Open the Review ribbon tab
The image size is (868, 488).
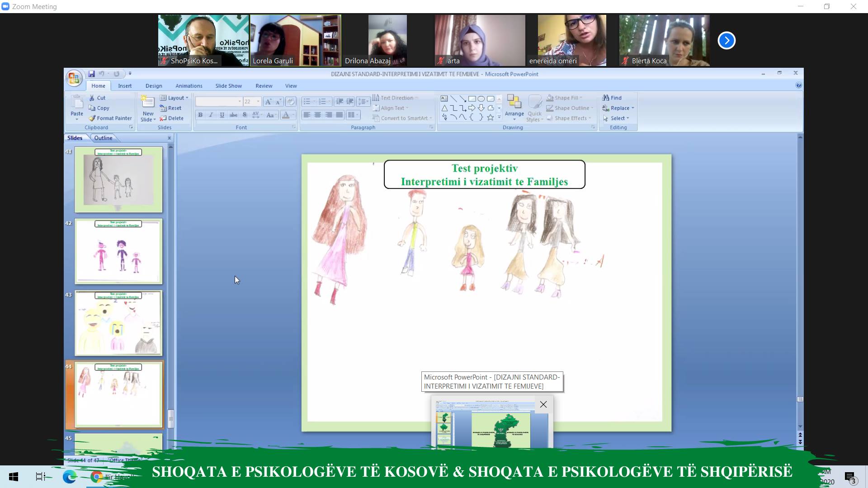(x=264, y=86)
